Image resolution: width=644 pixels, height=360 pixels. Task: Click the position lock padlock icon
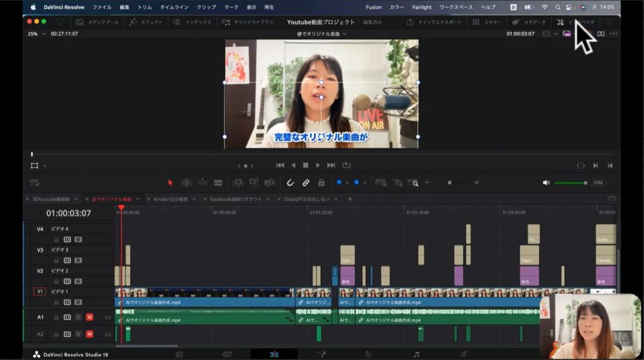pyautogui.click(x=321, y=183)
